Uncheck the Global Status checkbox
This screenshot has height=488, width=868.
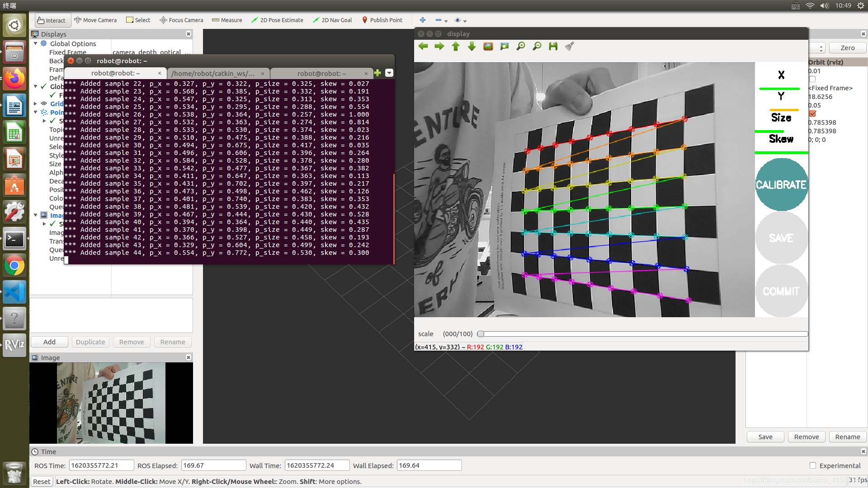(x=44, y=86)
